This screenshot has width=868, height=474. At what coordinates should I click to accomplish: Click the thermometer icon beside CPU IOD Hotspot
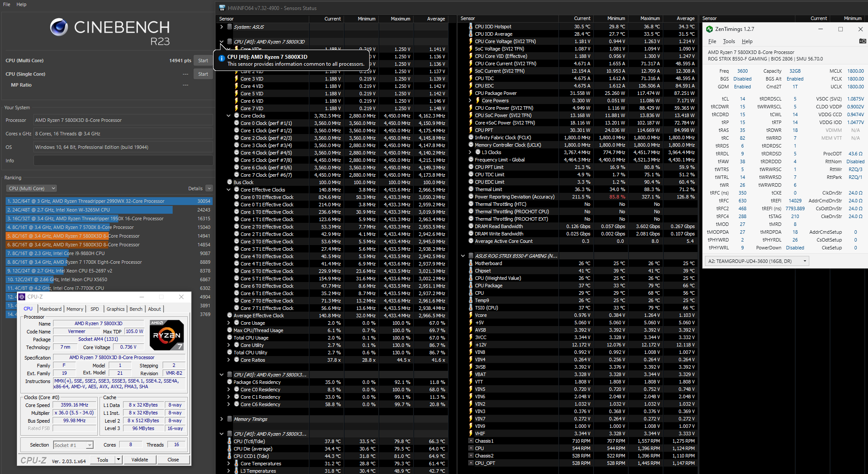point(471,27)
